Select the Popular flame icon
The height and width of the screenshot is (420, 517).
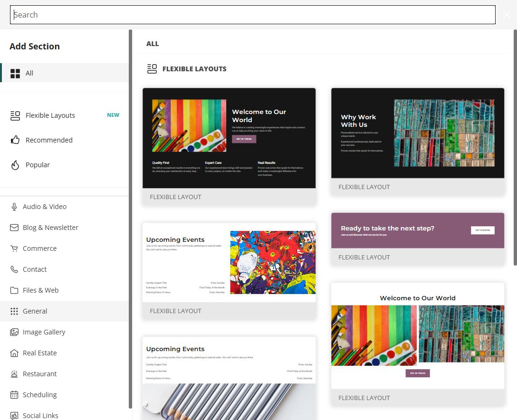[x=15, y=165]
